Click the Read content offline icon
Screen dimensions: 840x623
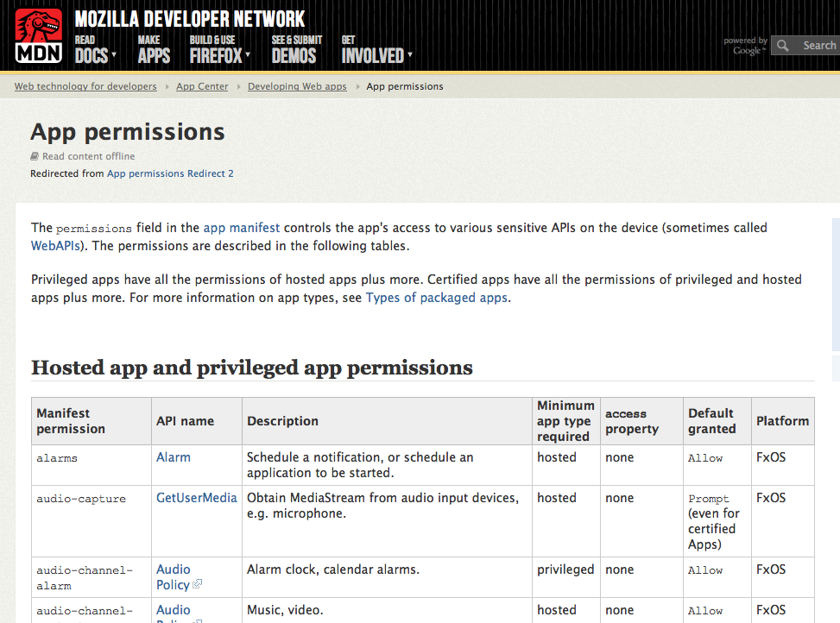coord(35,156)
